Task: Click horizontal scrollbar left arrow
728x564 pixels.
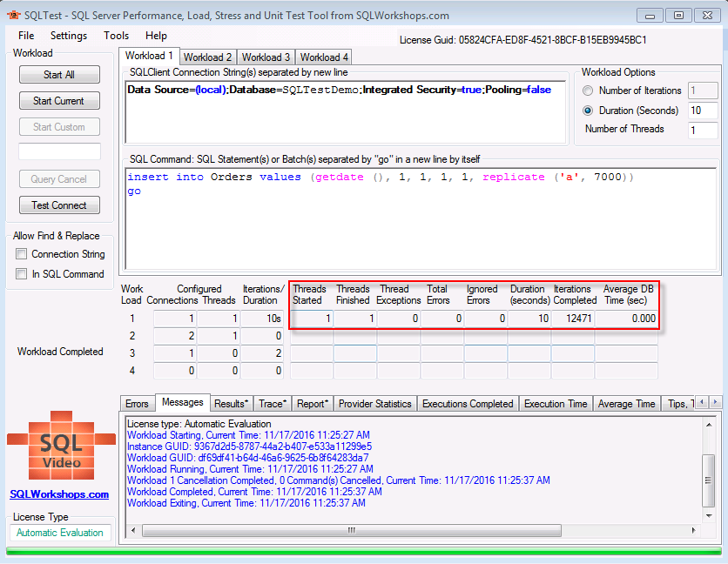Action: click(134, 530)
